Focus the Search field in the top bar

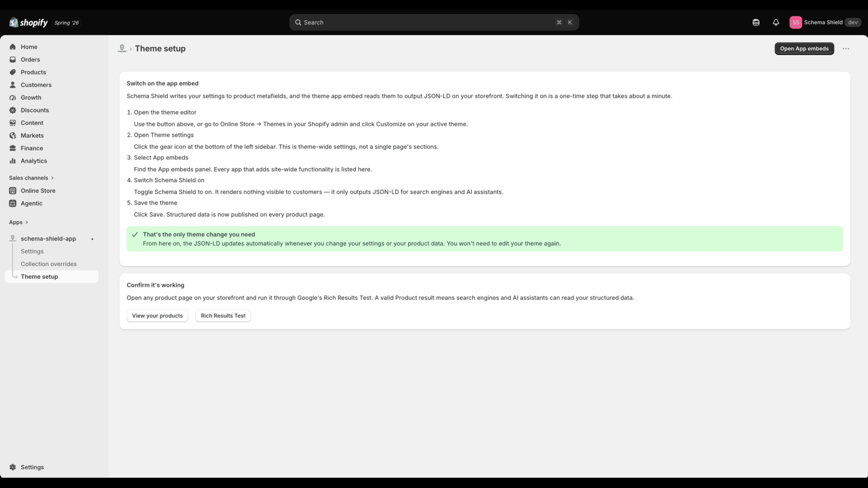click(434, 23)
